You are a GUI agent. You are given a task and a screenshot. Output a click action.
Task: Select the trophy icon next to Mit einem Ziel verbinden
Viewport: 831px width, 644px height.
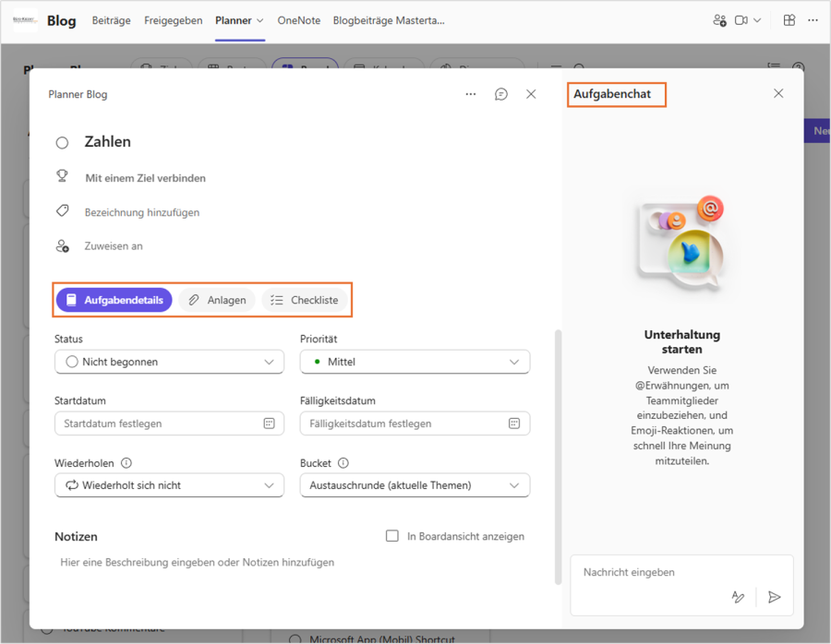point(63,176)
